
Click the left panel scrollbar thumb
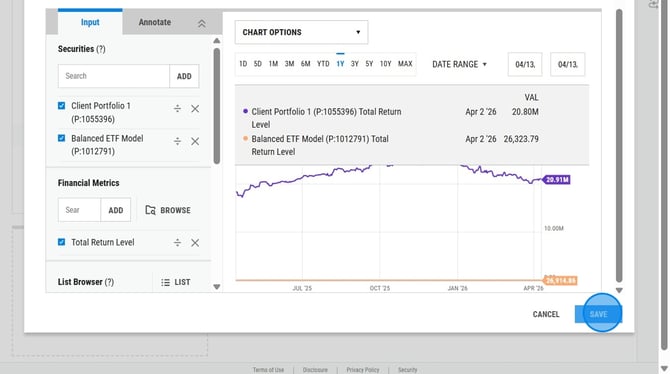[x=217, y=106]
